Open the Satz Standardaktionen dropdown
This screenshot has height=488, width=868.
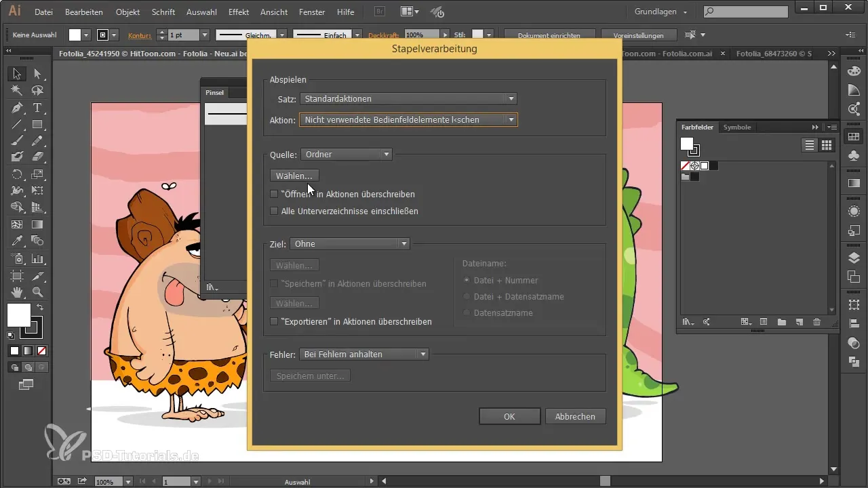point(408,99)
